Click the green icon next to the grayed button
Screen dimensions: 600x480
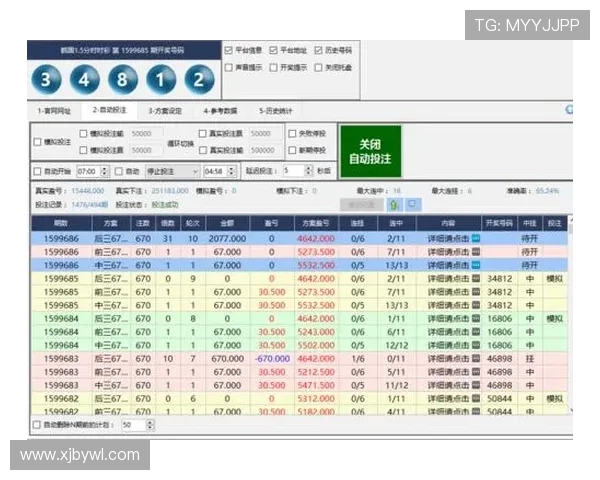point(393,204)
